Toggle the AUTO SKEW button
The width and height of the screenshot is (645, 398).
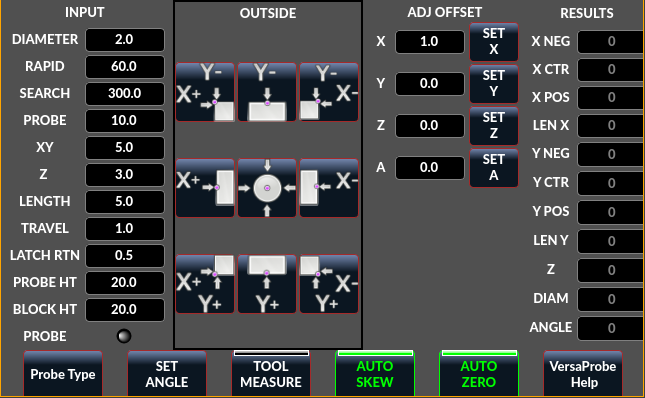pyautogui.click(x=375, y=373)
